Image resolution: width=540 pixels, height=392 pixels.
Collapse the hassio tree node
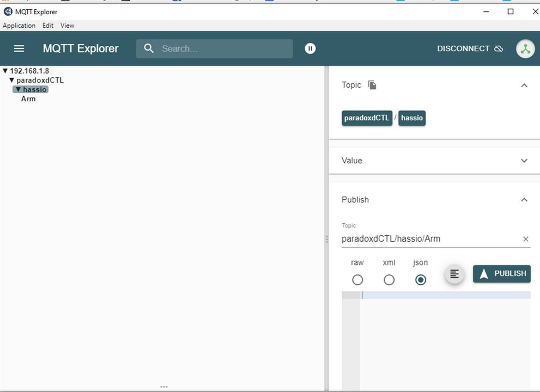(x=18, y=89)
